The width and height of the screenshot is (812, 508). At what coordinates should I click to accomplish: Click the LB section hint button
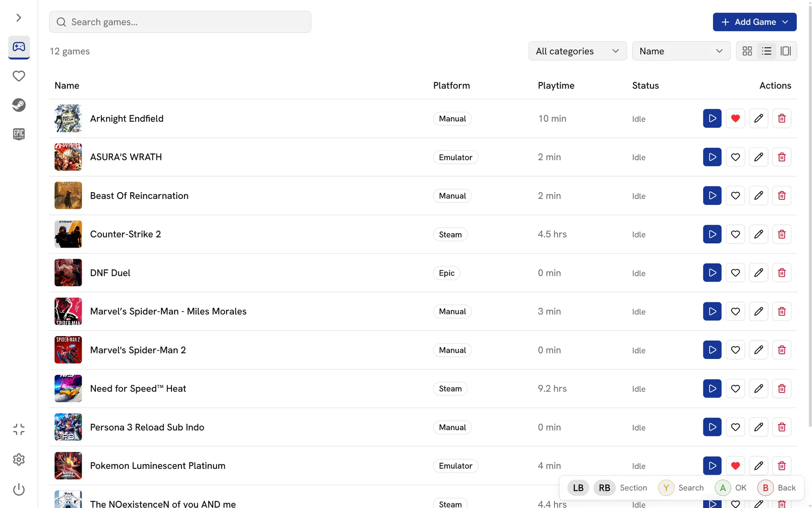click(x=578, y=488)
